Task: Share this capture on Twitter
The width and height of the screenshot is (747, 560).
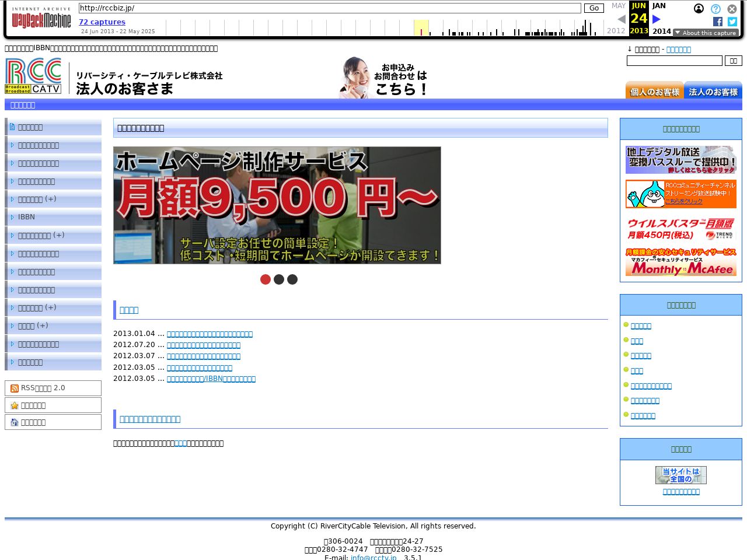Action: (732, 22)
